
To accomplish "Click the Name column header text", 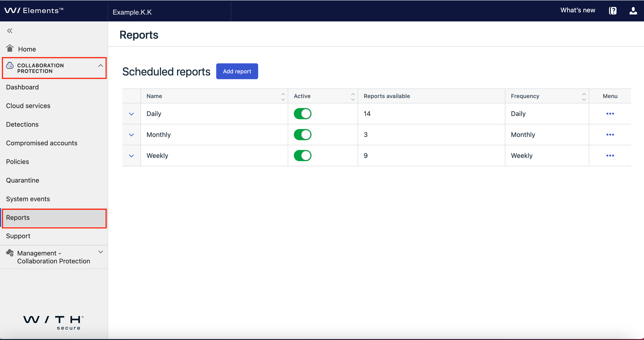I will (x=154, y=96).
